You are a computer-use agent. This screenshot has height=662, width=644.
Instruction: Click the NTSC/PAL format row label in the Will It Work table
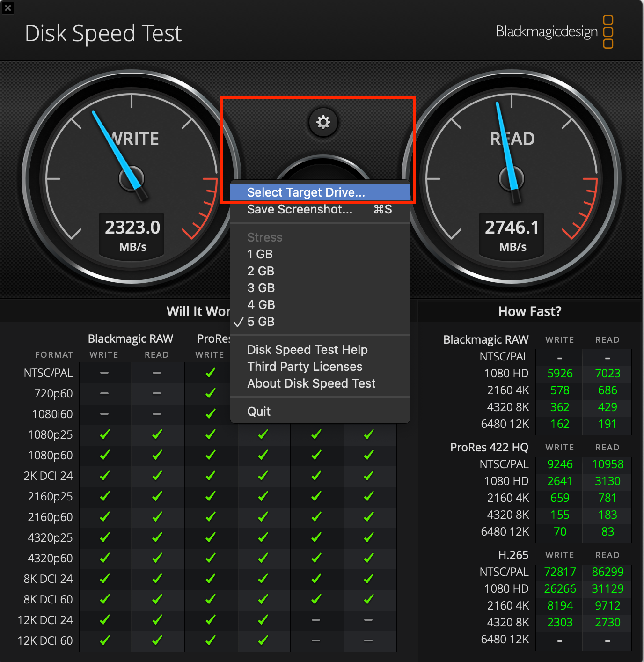[48, 373]
